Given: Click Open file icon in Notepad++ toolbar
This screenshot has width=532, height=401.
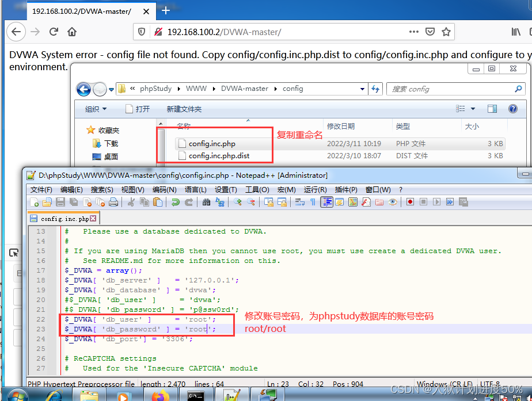Looking at the screenshot, I should click(47, 202).
